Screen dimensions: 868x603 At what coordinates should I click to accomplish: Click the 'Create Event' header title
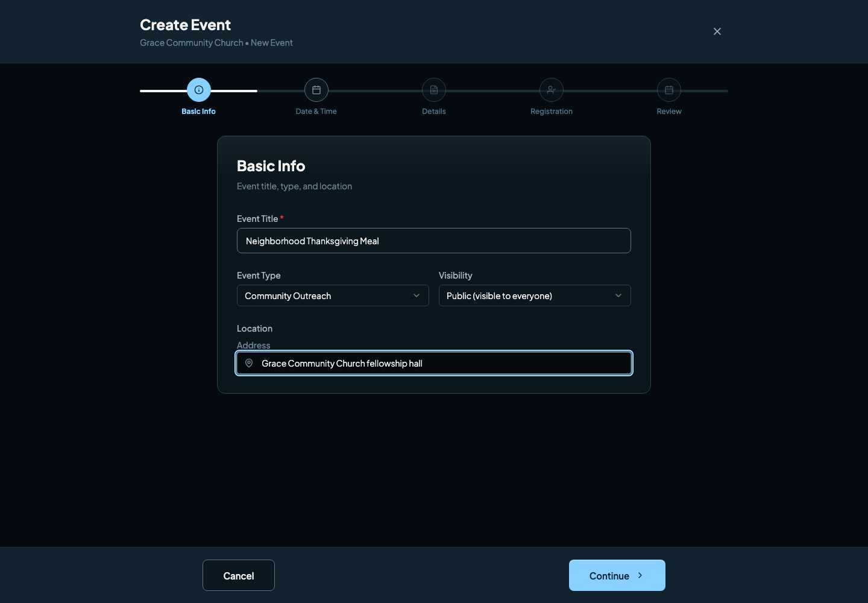(185, 25)
